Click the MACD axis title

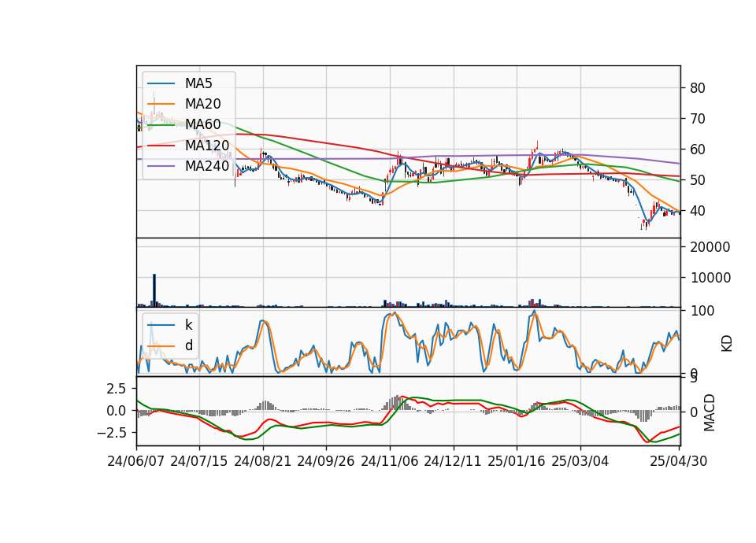[x=710, y=412]
